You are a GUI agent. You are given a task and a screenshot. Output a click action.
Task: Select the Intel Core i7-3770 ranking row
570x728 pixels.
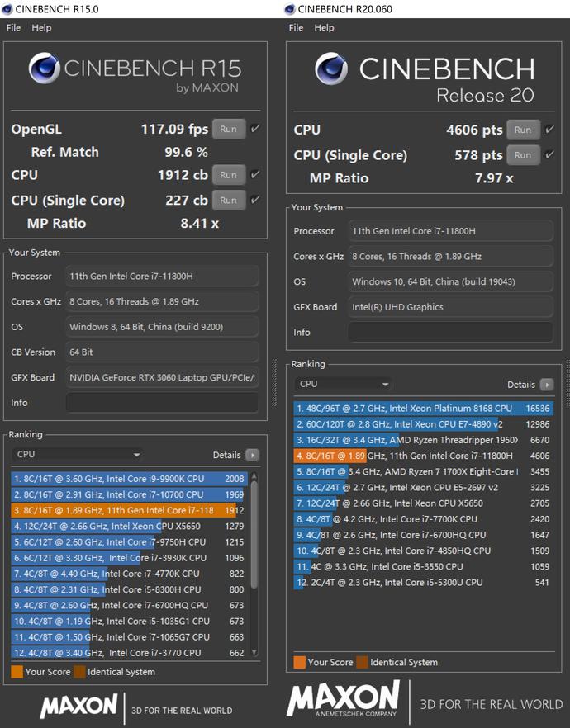click(x=129, y=652)
